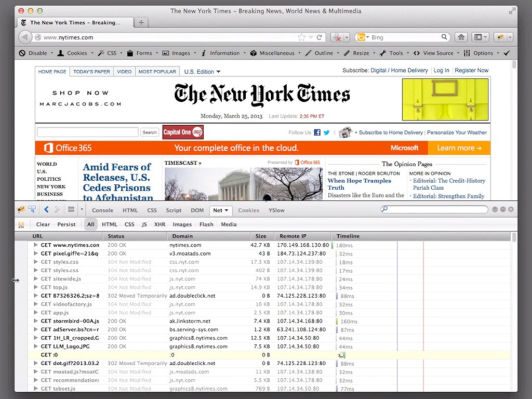This screenshot has height=399, width=532.
Task: Click Firebug panel back arrow
Action: [x=46, y=210]
